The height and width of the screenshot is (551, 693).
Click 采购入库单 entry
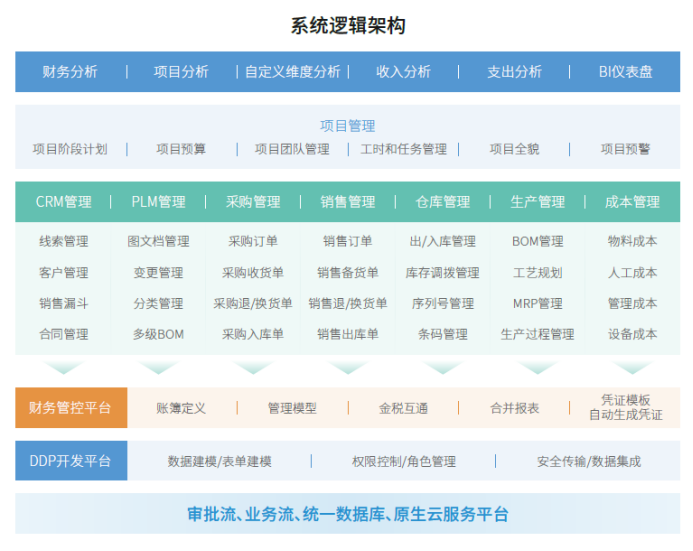click(253, 334)
